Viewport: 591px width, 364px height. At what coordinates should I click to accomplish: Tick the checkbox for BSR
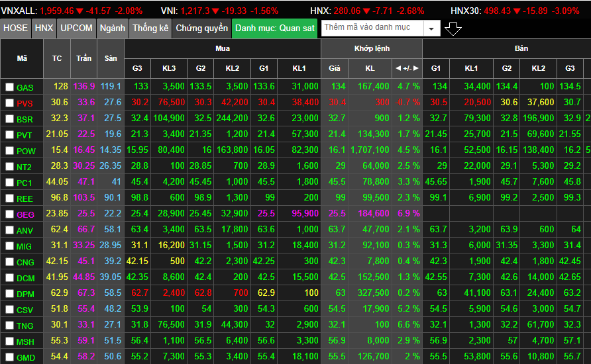[x=9, y=119]
